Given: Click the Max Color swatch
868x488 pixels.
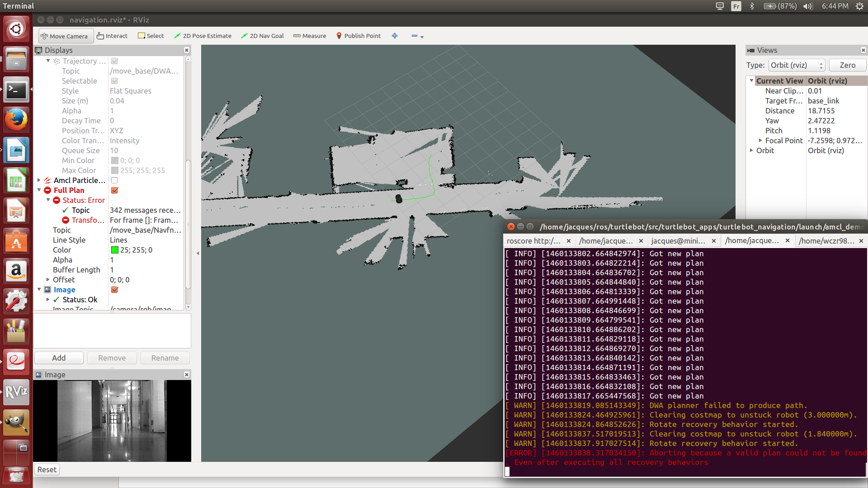Looking at the screenshot, I should pos(114,170).
